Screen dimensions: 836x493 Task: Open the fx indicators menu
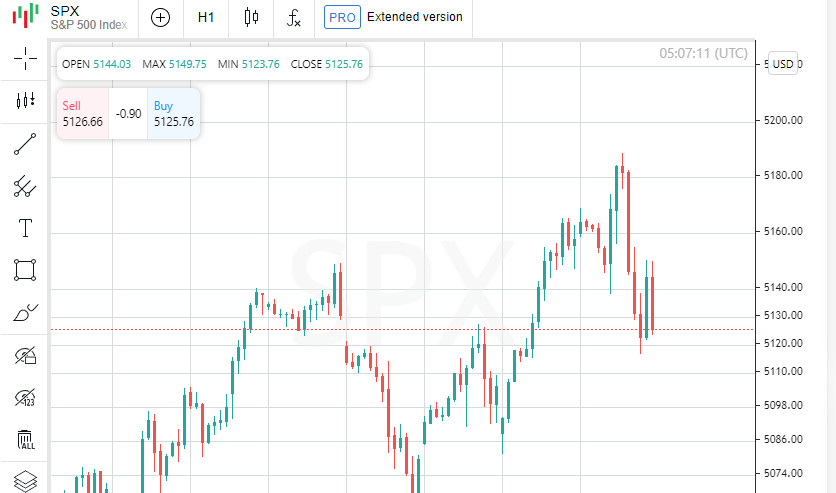294,17
